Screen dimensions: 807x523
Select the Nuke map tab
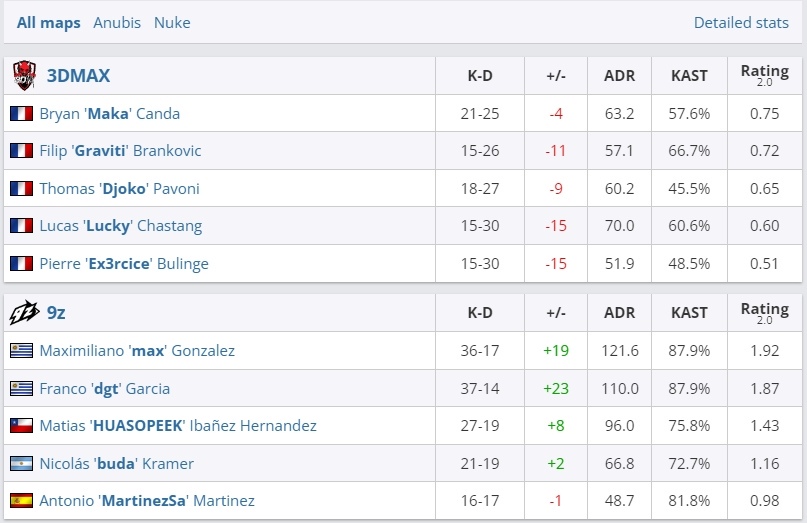[172, 23]
